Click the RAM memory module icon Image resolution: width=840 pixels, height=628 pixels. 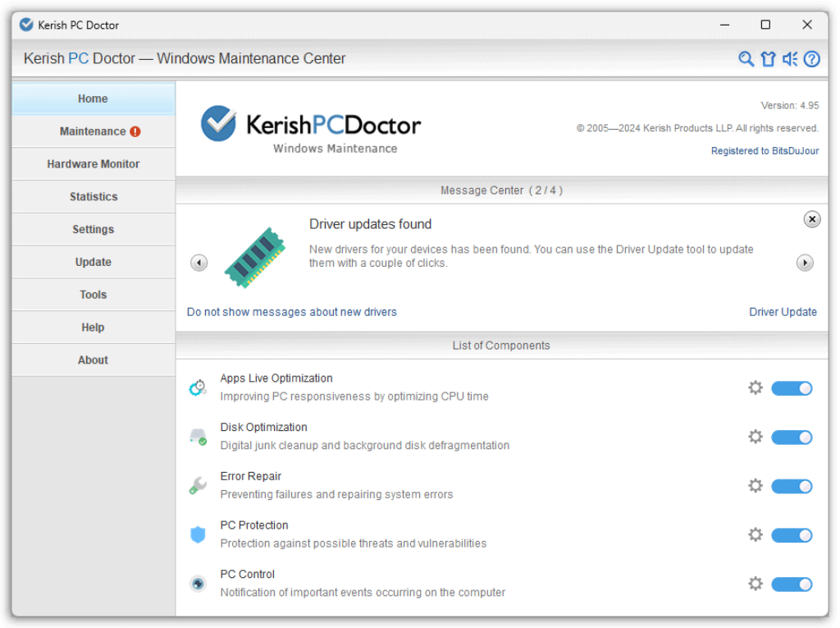254,258
